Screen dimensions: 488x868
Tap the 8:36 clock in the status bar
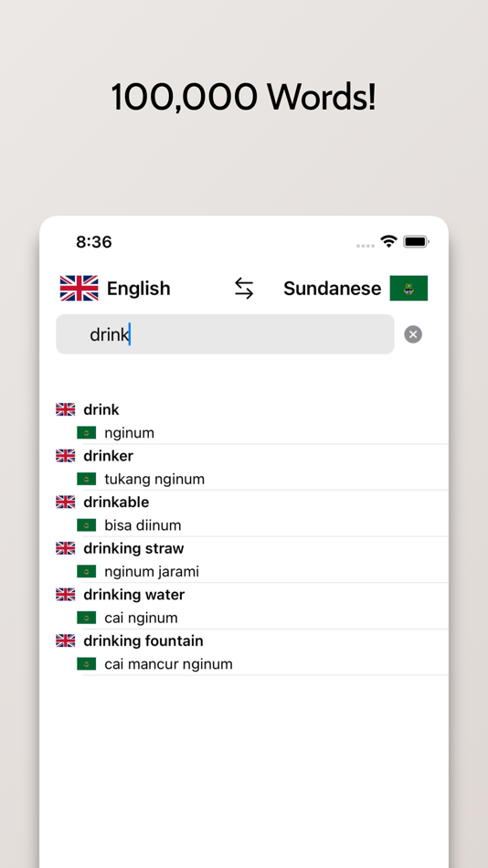click(94, 242)
